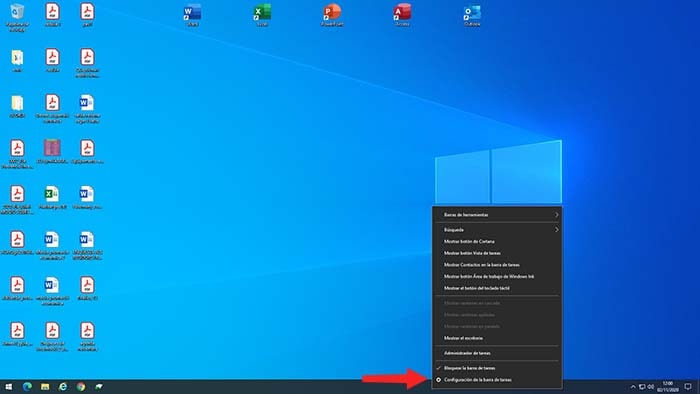Open File Explorer from the taskbar
Screen dimensions: 700x394
[45, 386]
